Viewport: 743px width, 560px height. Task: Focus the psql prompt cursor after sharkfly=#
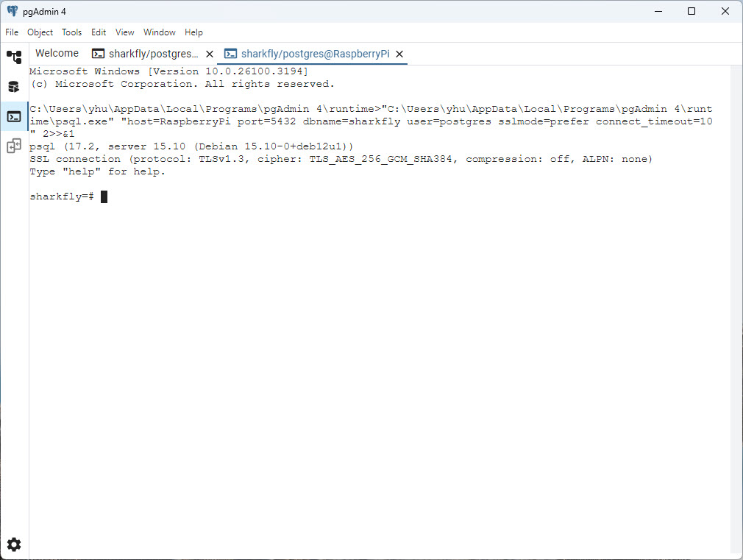(104, 196)
